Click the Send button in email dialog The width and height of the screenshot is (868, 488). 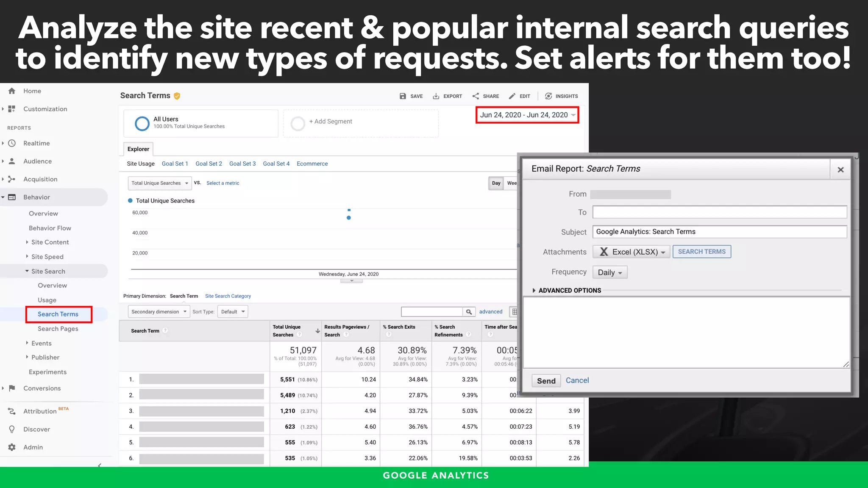(546, 381)
